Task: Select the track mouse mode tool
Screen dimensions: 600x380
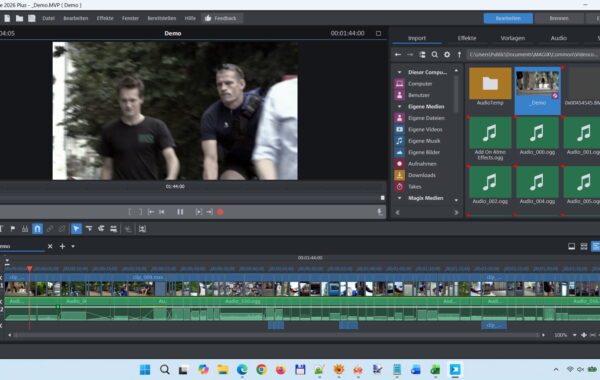Action: tap(89, 229)
